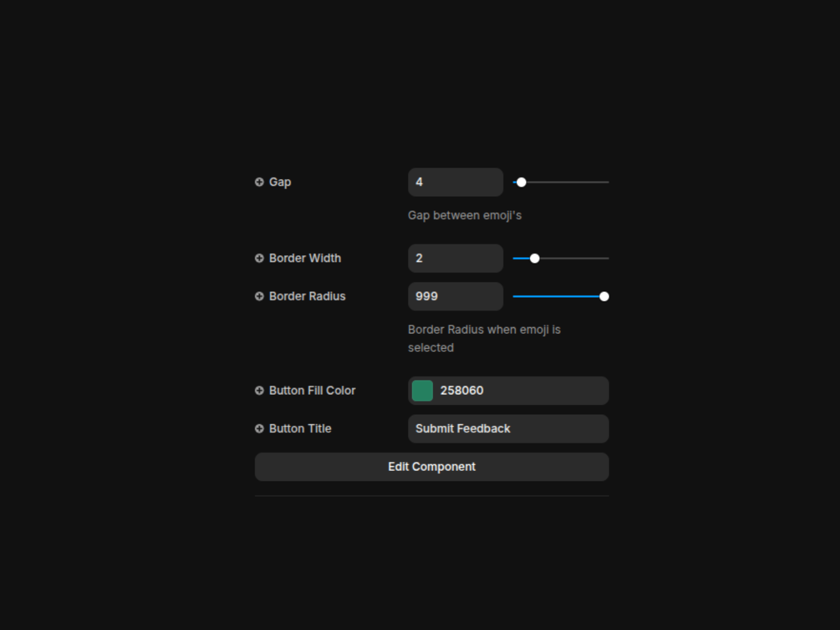Click the plus icon beside Border Width

pyautogui.click(x=259, y=258)
